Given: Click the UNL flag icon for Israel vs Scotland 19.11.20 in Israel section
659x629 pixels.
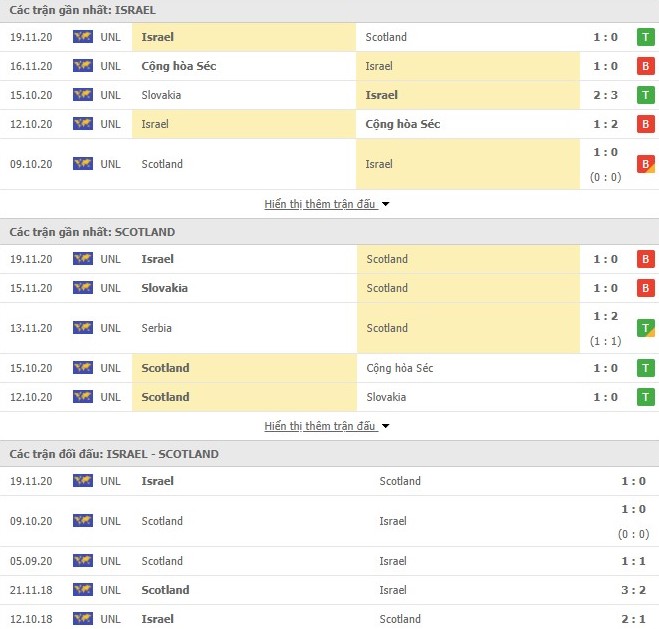Looking at the screenshot, I should tap(83, 37).
